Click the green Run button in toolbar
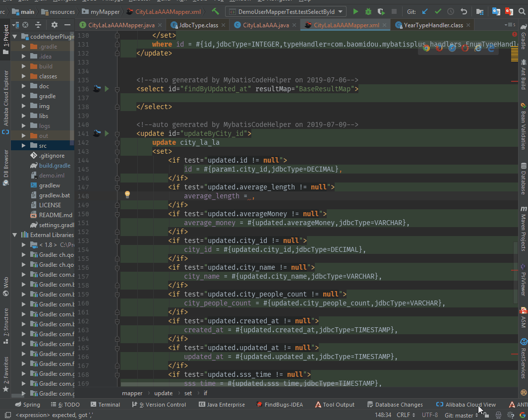Screen dimensions: 528x420 point(355,11)
